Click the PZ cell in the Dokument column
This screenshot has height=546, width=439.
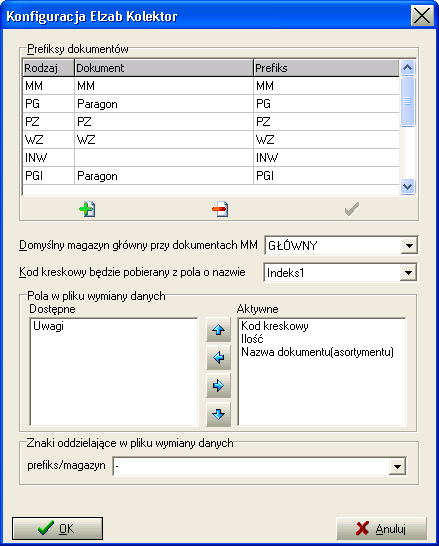coord(164,122)
